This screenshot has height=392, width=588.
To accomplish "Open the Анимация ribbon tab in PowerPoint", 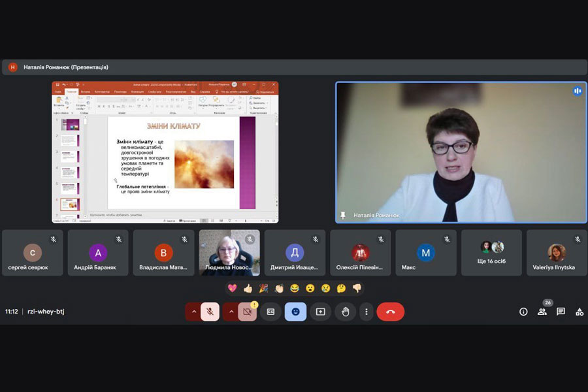I will tap(137, 91).
